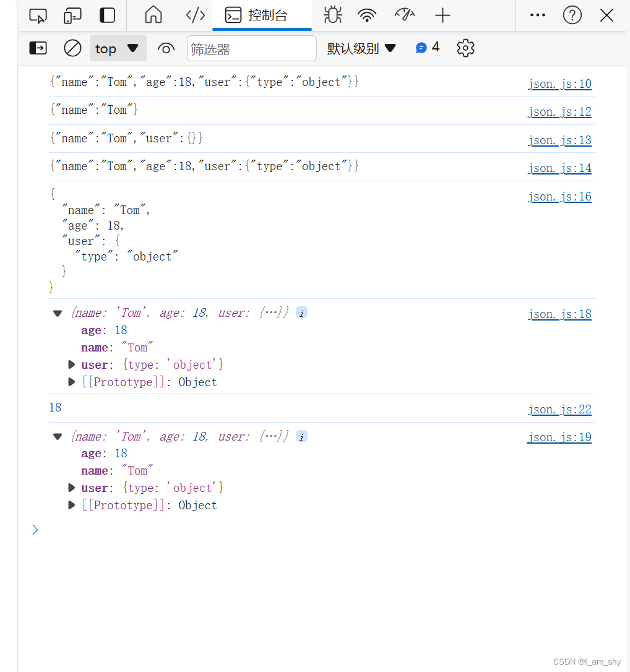Open the 默认级别 log level dropdown
Image resolution: width=630 pixels, height=672 pixels.
click(x=362, y=48)
